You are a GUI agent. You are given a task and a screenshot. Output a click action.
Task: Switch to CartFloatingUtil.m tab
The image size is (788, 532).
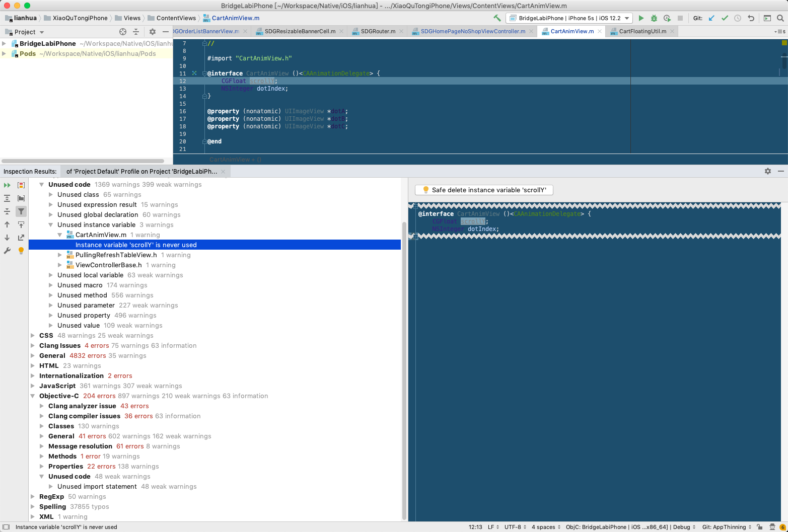642,31
